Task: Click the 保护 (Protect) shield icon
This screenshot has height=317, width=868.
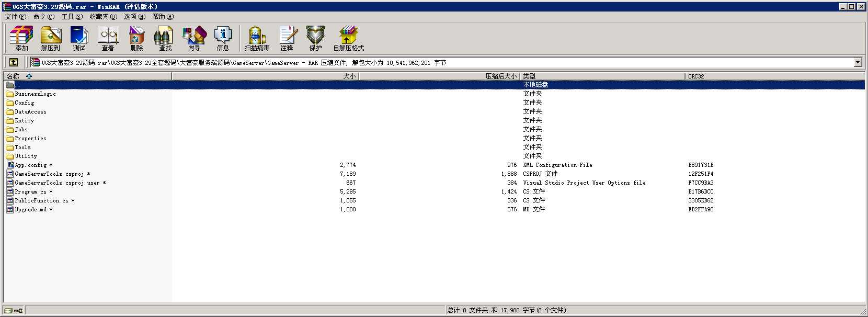Action: coord(315,38)
